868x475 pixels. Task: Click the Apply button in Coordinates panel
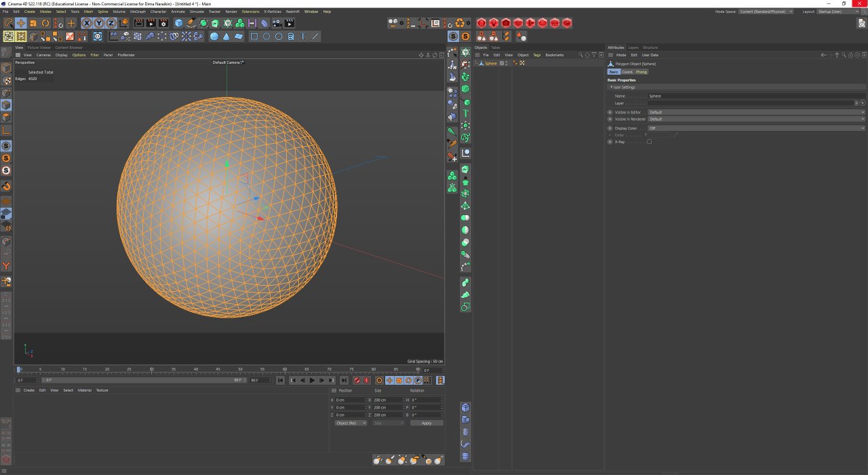427,423
